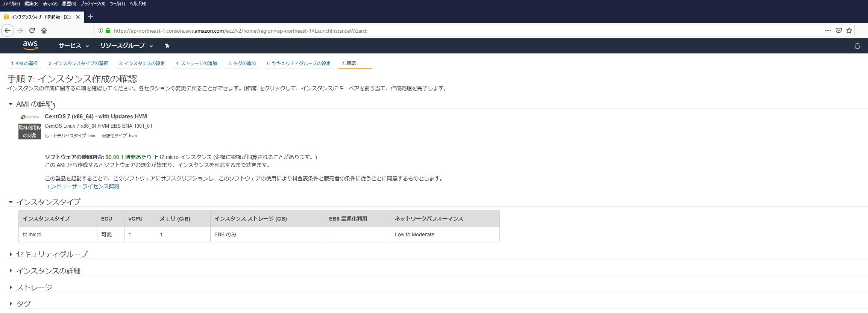Click the browser back arrow button
868x313 pixels.
pyautogui.click(x=8, y=30)
